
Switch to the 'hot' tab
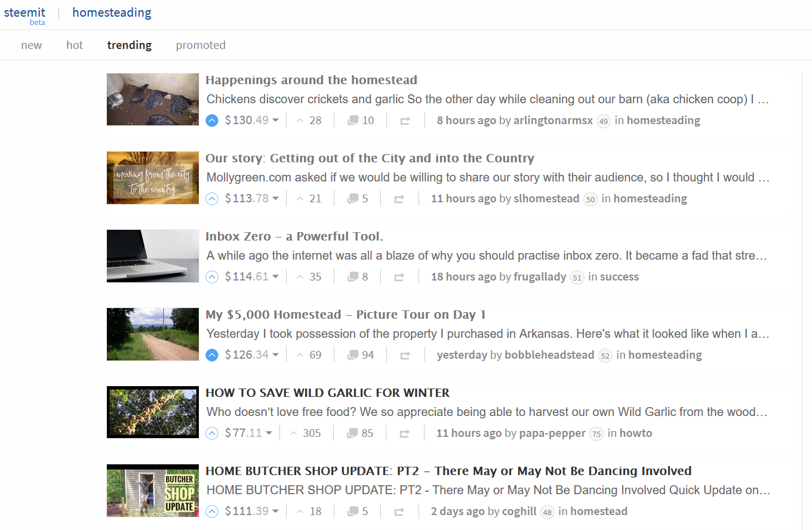point(75,45)
